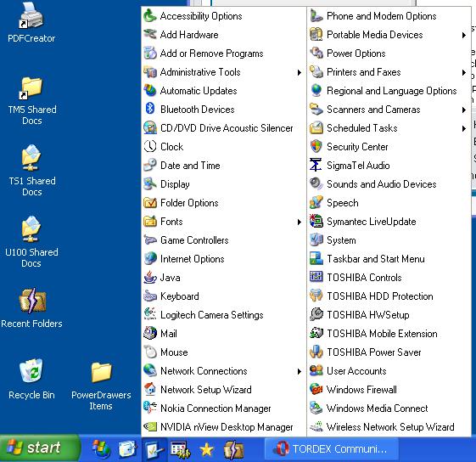Open Network Setup Wizard entry
Screen dimensions: 476x462
coord(223,389)
